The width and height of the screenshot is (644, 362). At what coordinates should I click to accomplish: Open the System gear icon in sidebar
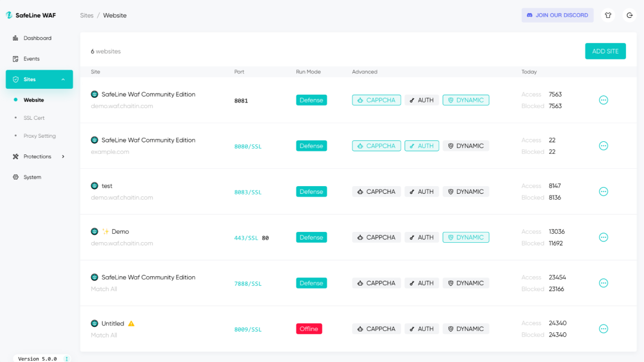pyautogui.click(x=16, y=177)
